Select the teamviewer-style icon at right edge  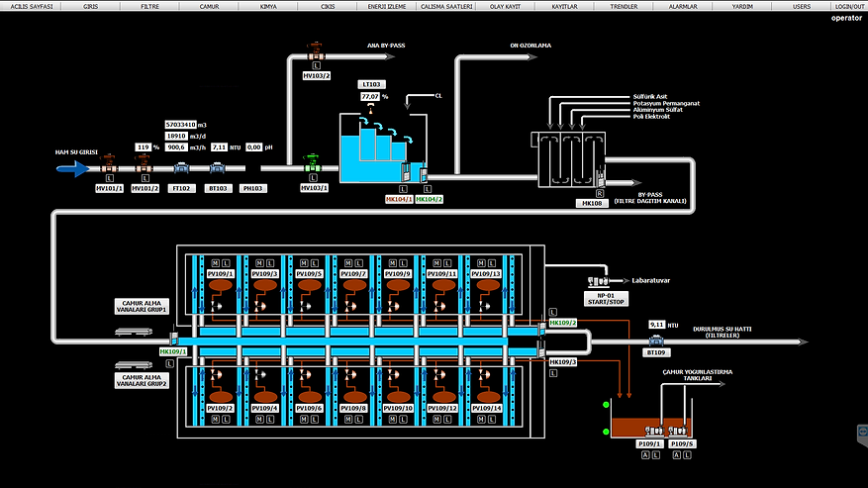[860, 433]
